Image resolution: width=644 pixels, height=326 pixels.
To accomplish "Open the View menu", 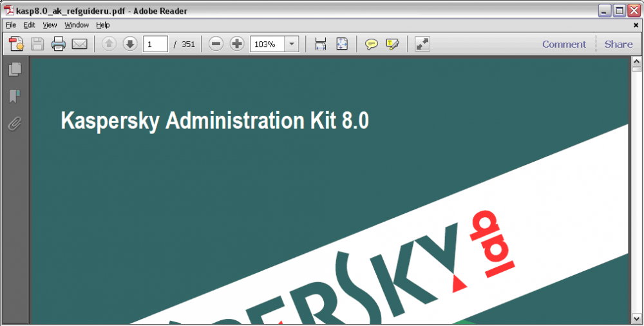I will 50,25.
